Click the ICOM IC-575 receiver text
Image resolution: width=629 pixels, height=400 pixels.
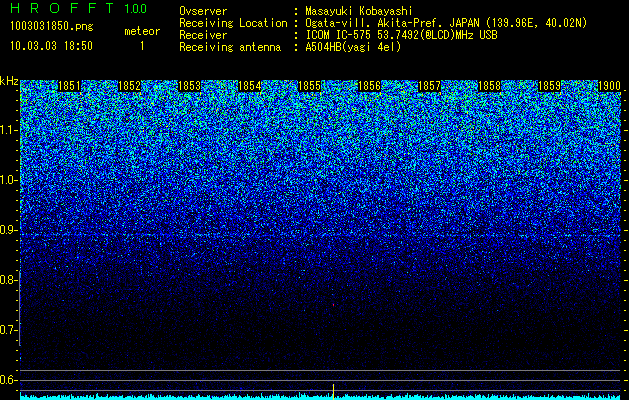pos(401,35)
